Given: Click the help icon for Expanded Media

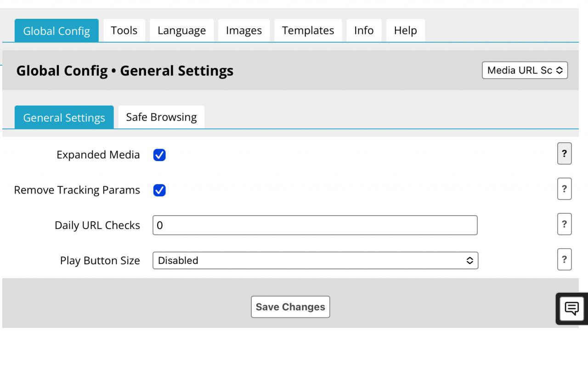Looking at the screenshot, I should (x=564, y=154).
